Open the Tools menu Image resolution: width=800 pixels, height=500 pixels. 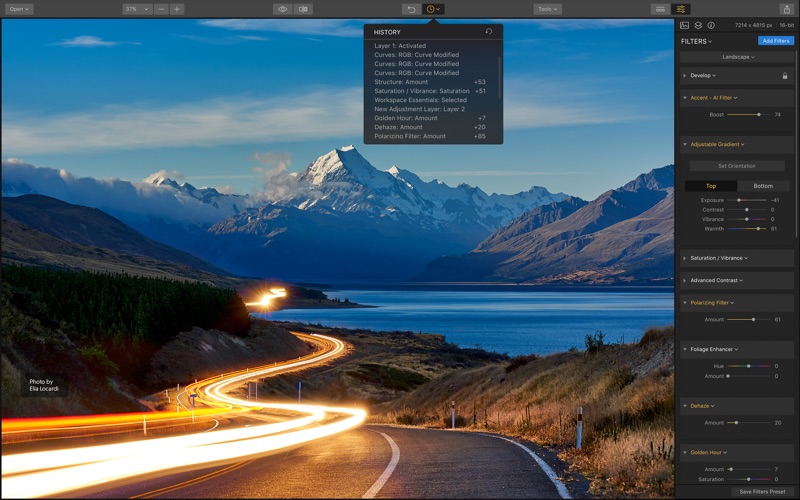click(x=547, y=9)
